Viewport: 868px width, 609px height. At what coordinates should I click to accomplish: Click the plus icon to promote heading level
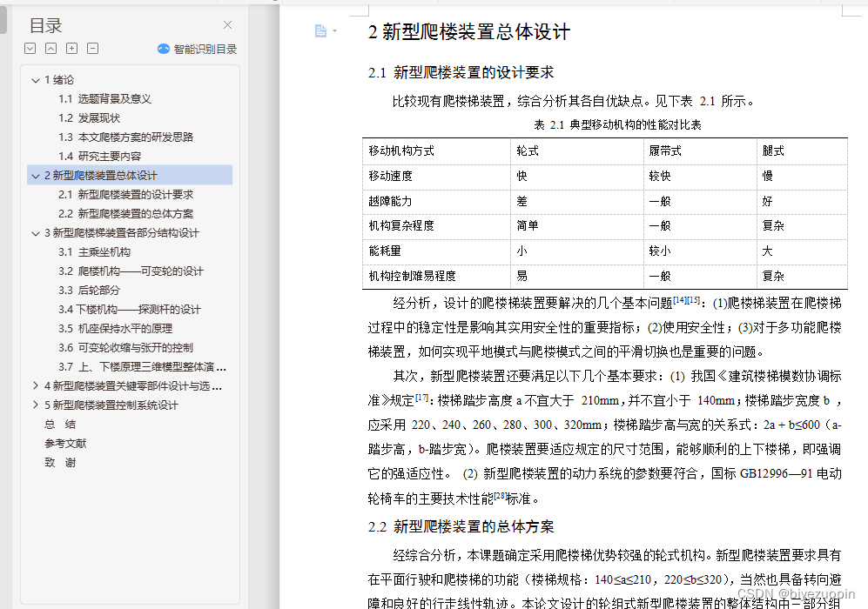pyautogui.click(x=72, y=49)
